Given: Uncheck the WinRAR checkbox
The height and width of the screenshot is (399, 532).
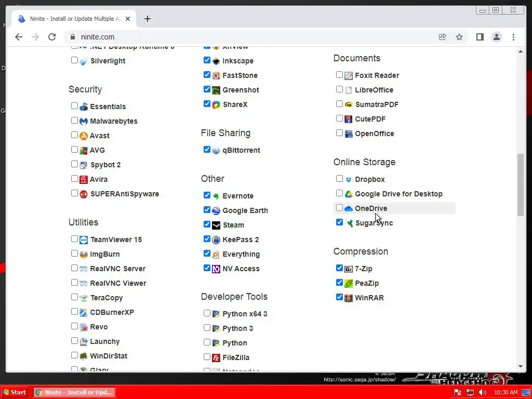Looking at the screenshot, I should (x=339, y=297).
